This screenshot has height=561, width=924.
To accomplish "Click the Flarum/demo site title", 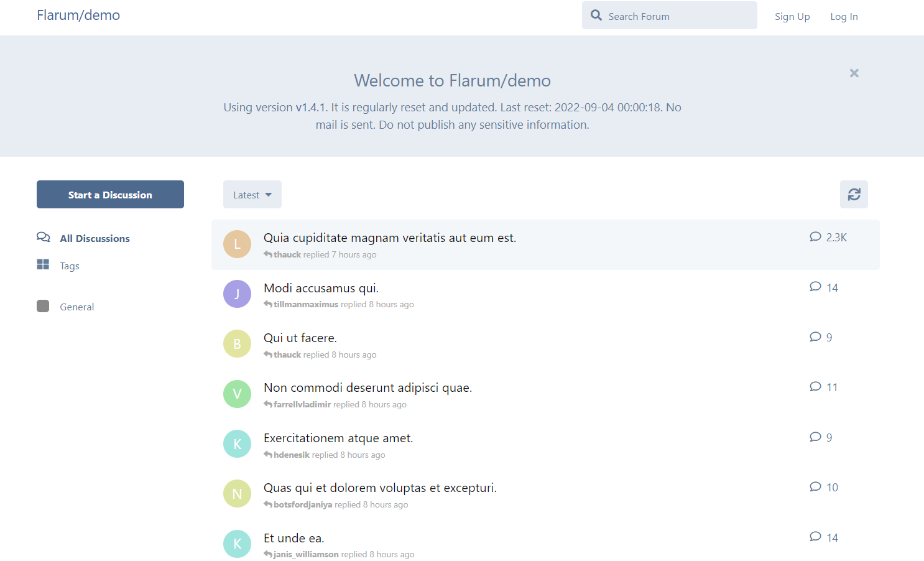I will click(x=78, y=15).
